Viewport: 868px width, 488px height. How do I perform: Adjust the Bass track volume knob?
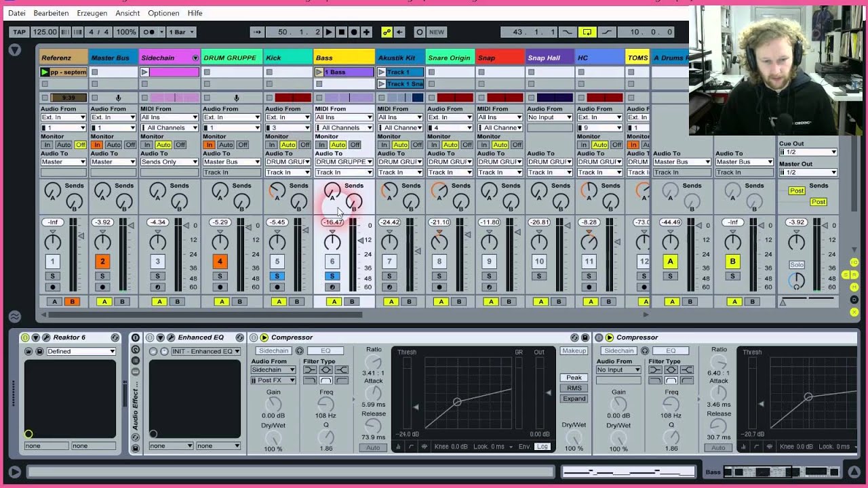pos(332,242)
